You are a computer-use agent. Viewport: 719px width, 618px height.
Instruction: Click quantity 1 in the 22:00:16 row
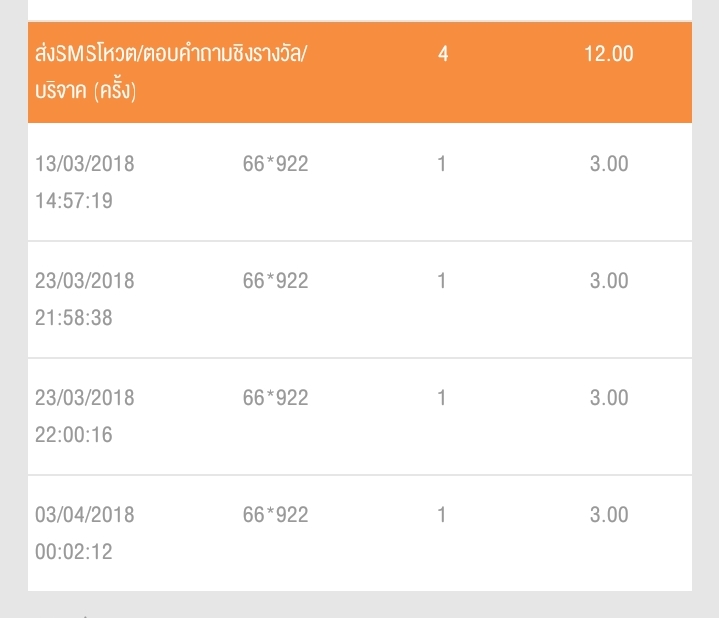click(x=442, y=398)
